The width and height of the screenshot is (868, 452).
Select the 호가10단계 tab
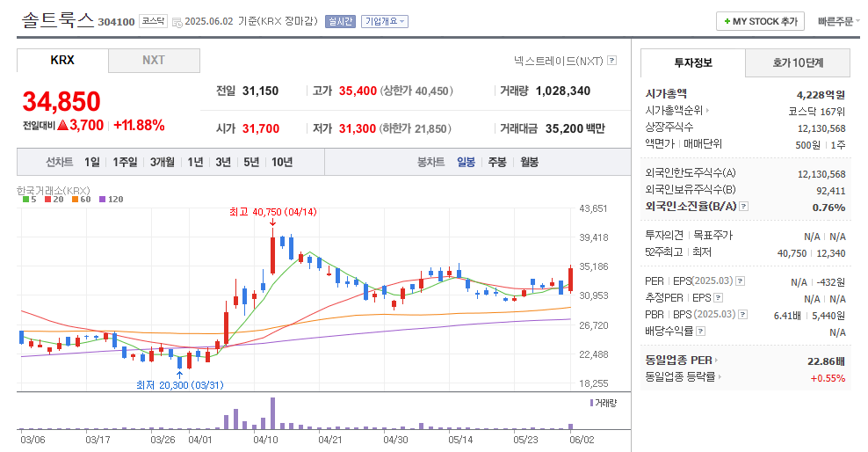coord(798,62)
